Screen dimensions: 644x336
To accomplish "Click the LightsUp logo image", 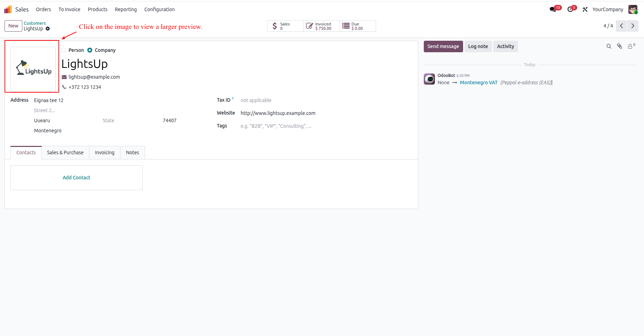I will click(33, 69).
